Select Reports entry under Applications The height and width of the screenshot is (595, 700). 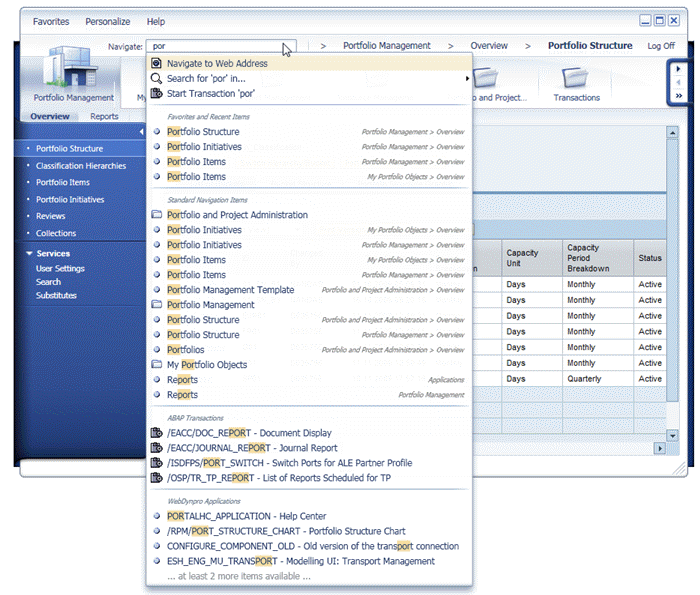tap(309, 379)
